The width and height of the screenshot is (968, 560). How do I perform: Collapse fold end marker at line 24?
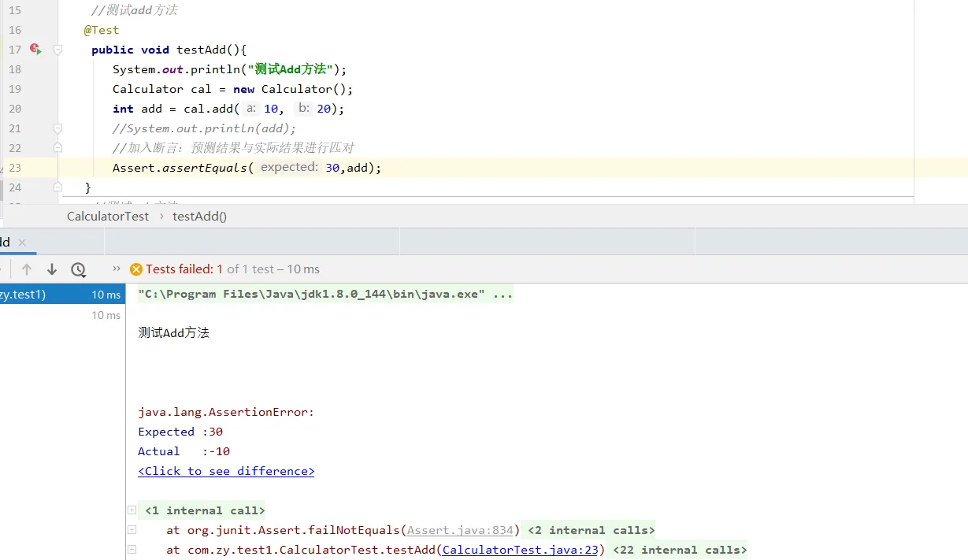(x=57, y=187)
